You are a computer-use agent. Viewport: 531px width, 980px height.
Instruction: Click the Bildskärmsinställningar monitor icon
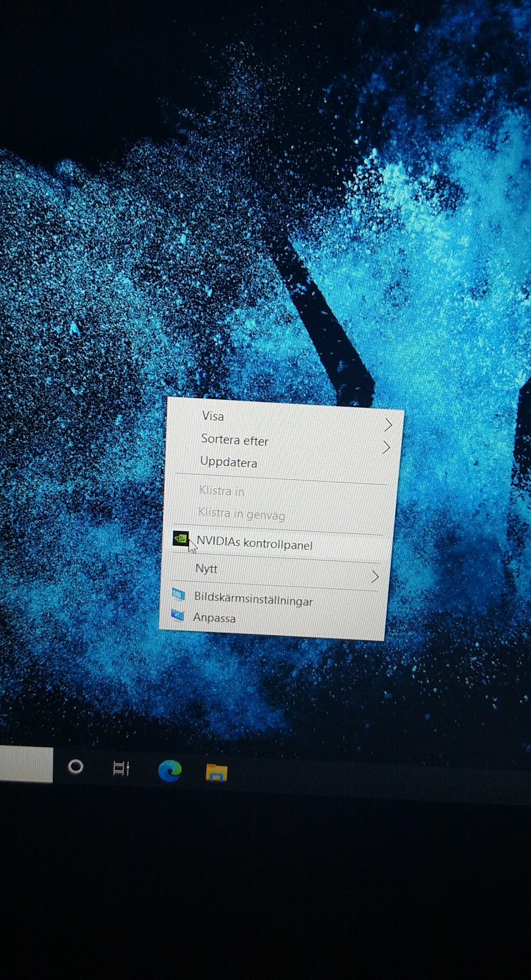coord(178,594)
